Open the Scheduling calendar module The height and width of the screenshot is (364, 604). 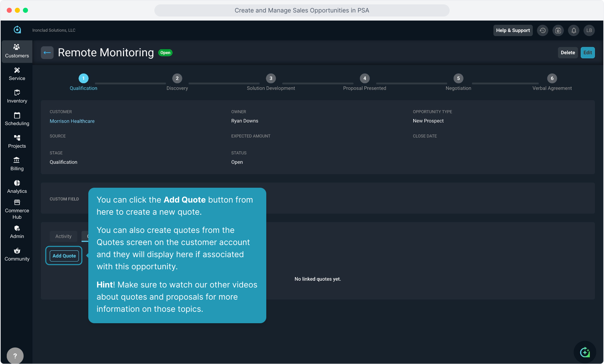click(17, 119)
